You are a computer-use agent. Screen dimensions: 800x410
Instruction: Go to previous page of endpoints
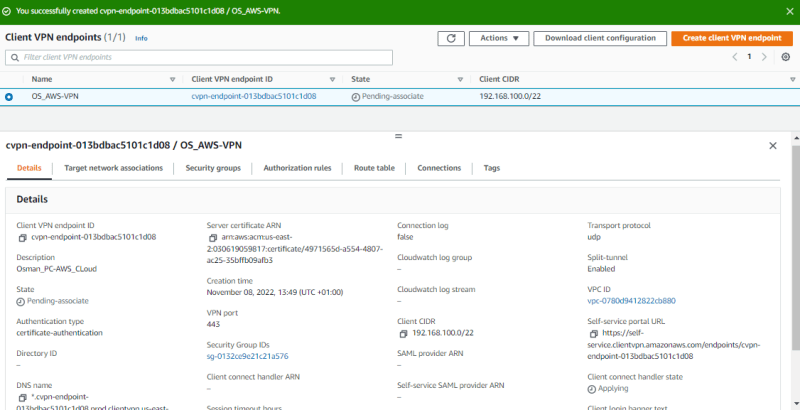[735, 57]
